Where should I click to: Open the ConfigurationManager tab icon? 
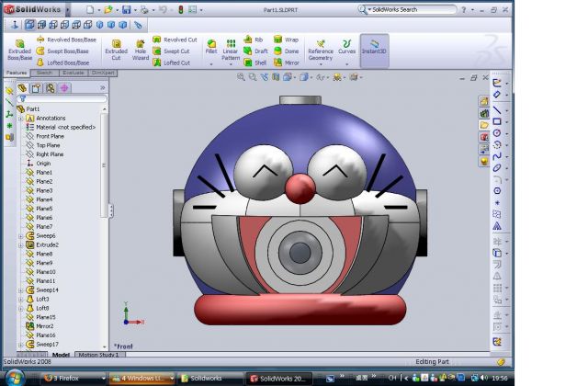coord(51,88)
